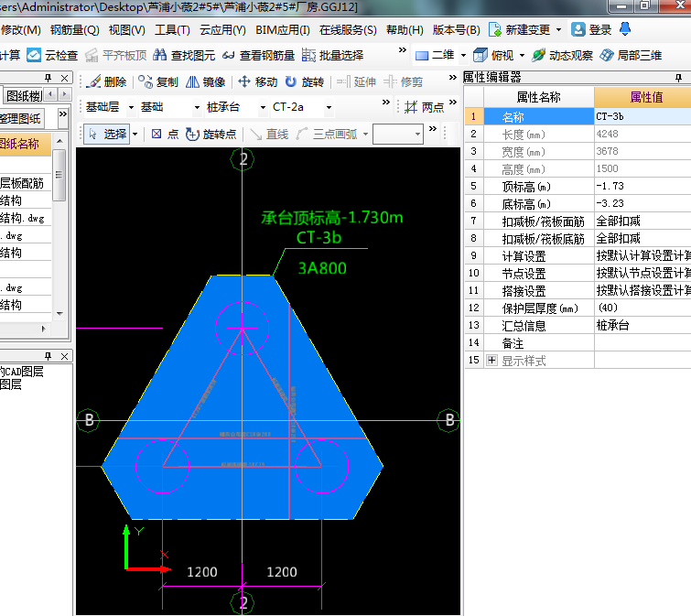691x616 pixels.
Task: Expand the main toolbar overflow chevron
Action: (x=403, y=50)
